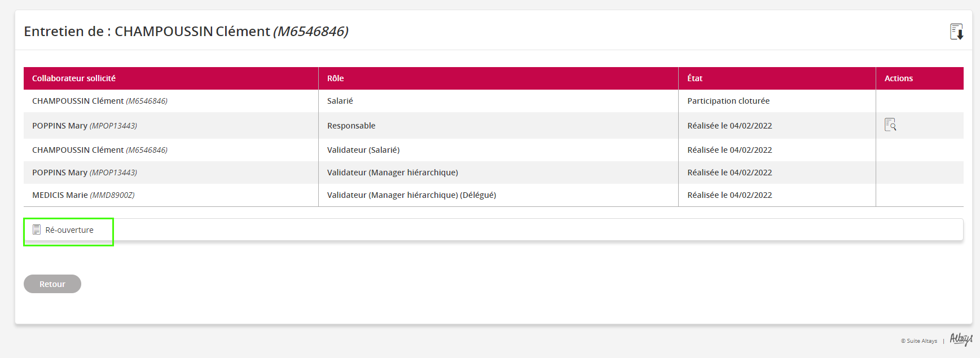This screenshot has width=980, height=358.
Task: Select CHAMPOUSSIN Clément in the Salarié row
Action: [x=78, y=101]
